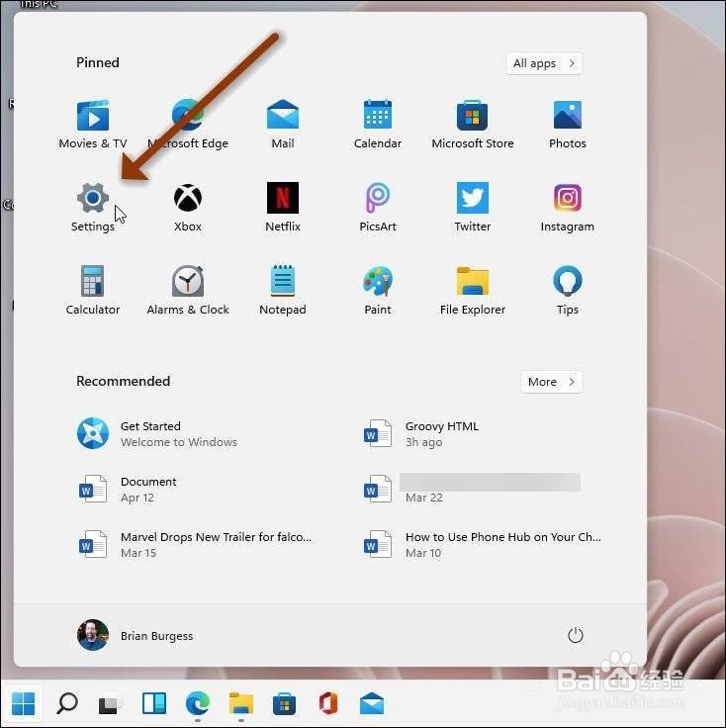Launch the Xbox app
This screenshot has height=728, width=726.
188,207
